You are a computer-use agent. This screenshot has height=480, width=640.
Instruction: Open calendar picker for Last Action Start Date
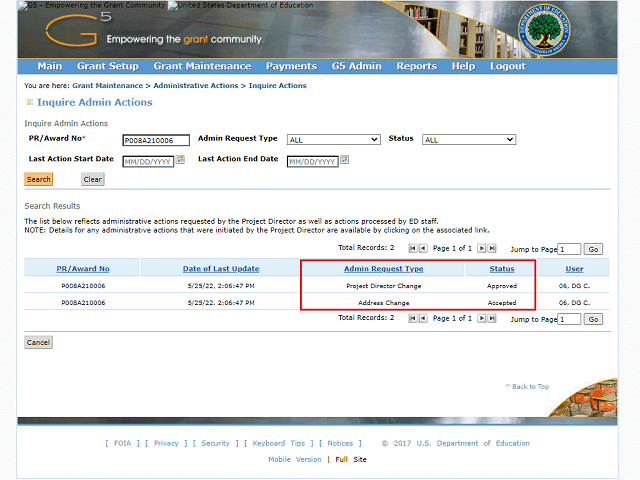point(180,160)
